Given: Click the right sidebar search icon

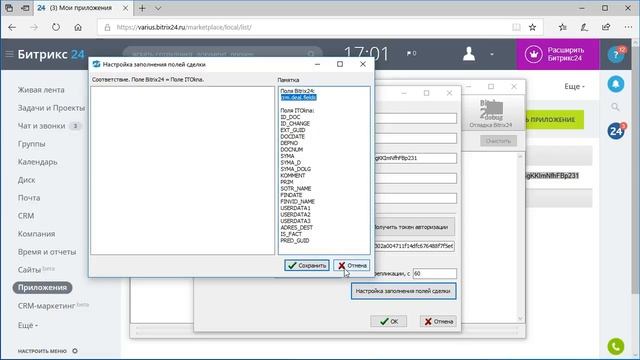Looking at the screenshot, I should (x=616, y=107).
